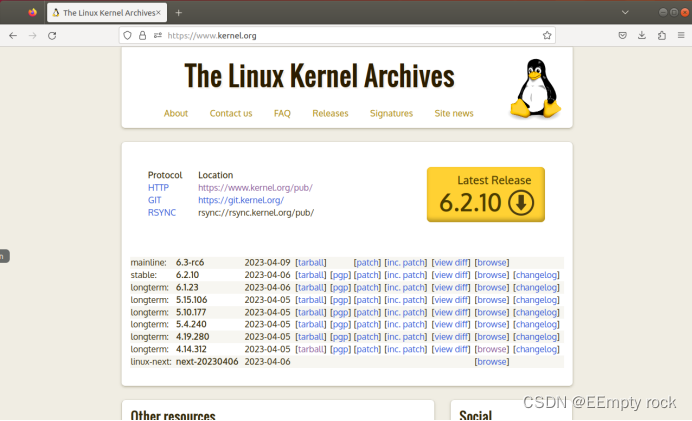The height and width of the screenshot is (421, 692).
Task: Click the browser forward arrow
Action: [x=33, y=36]
